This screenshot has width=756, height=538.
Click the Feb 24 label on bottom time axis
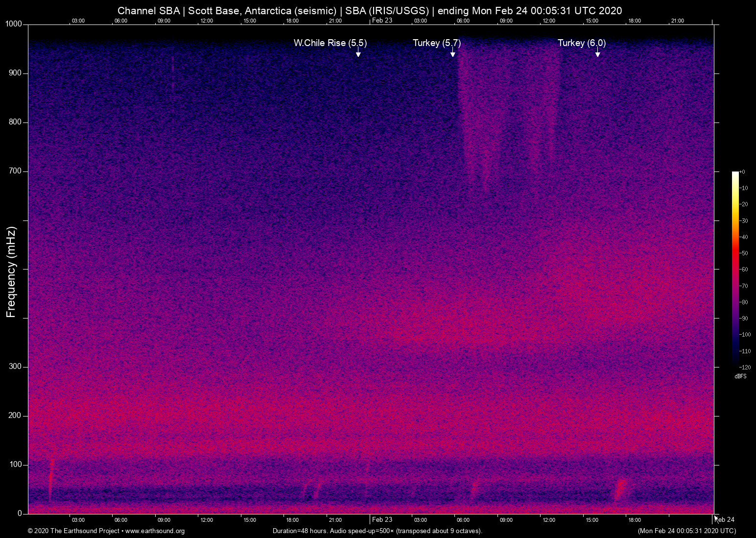coord(725,519)
